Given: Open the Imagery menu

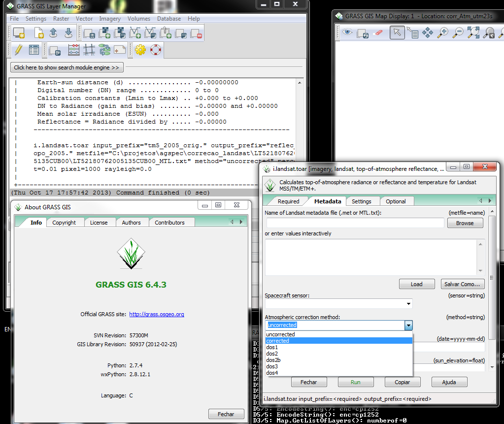Looking at the screenshot, I should tap(110, 19).
